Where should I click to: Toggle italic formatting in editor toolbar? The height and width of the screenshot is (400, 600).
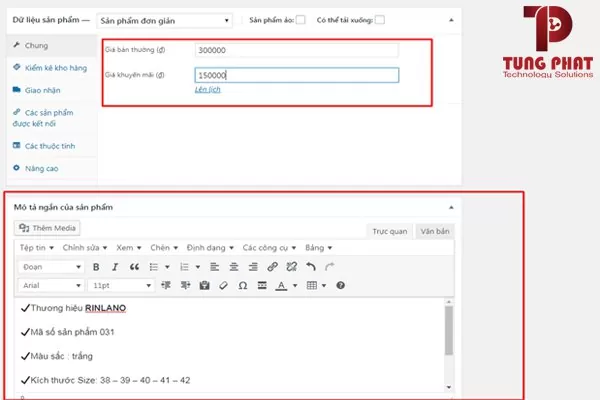coord(115,267)
